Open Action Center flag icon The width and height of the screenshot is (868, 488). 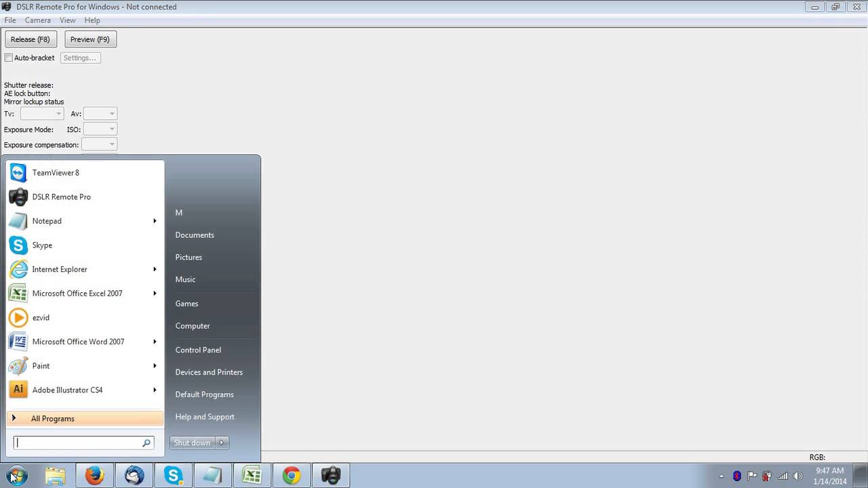(752, 476)
